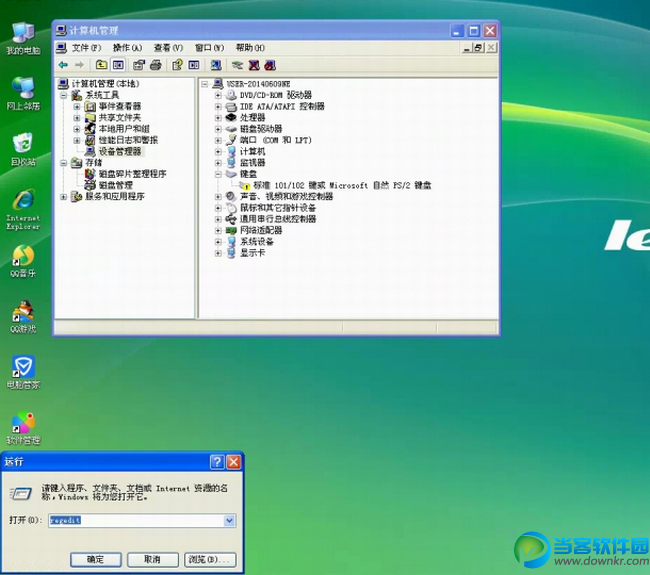Collapse 存储 tree node
650x575 pixels.
click(x=63, y=163)
